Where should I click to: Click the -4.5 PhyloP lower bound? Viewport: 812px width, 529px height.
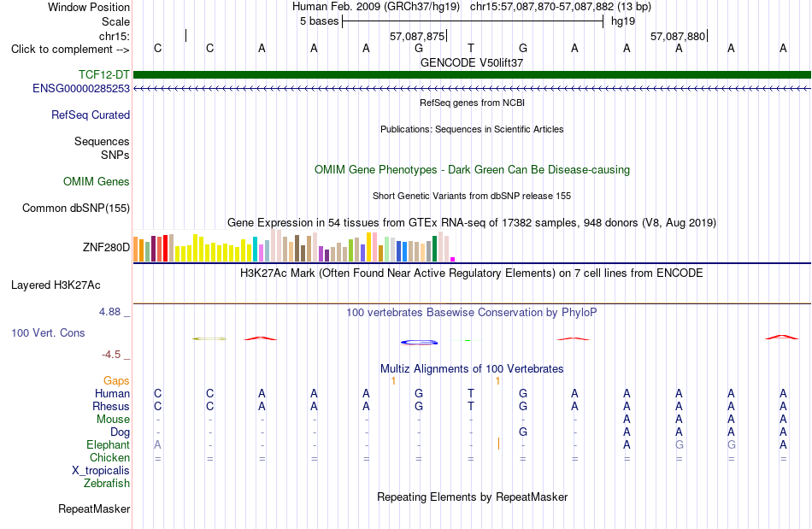111,355
